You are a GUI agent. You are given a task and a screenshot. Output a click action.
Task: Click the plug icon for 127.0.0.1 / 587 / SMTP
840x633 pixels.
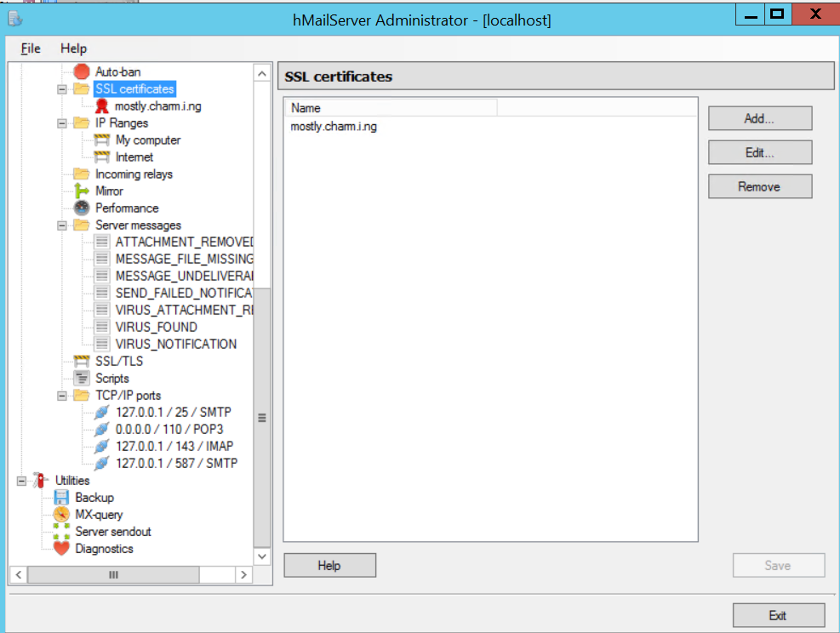pyautogui.click(x=102, y=464)
